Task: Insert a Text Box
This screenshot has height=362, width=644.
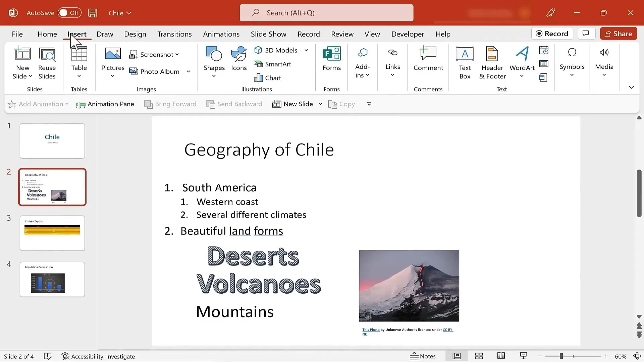Action: (x=465, y=63)
